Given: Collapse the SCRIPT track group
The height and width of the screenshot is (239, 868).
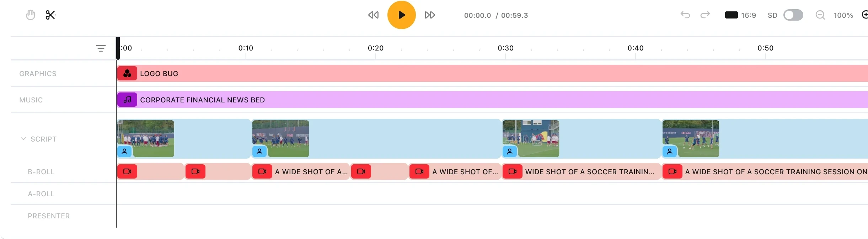Looking at the screenshot, I should (x=23, y=139).
